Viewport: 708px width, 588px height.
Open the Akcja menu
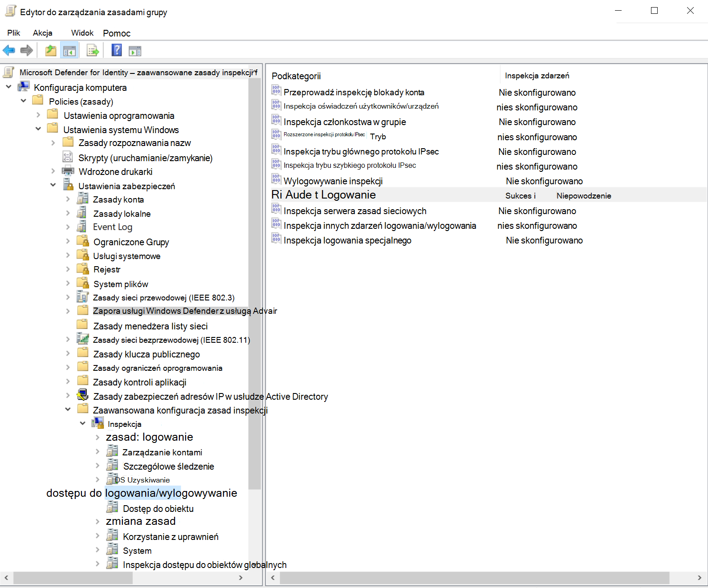coord(43,33)
